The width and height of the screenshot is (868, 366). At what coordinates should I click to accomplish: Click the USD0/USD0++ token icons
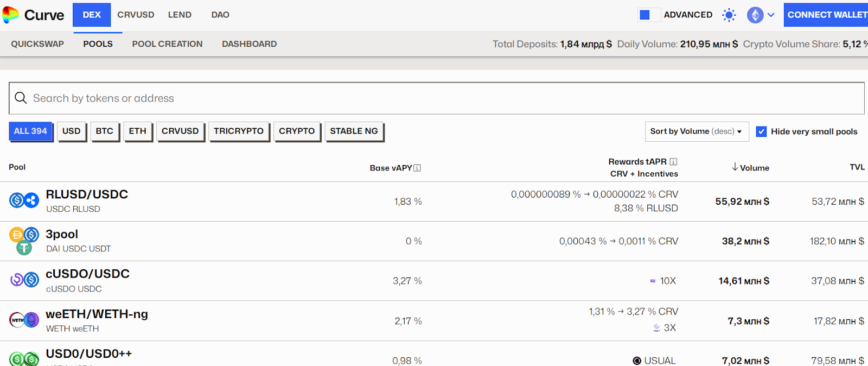(x=24, y=359)
